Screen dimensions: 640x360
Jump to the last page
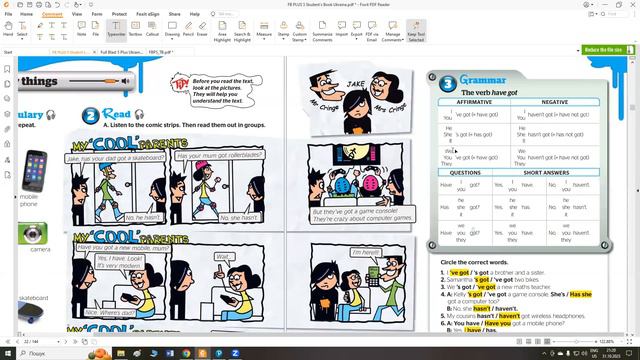[75, 342]
